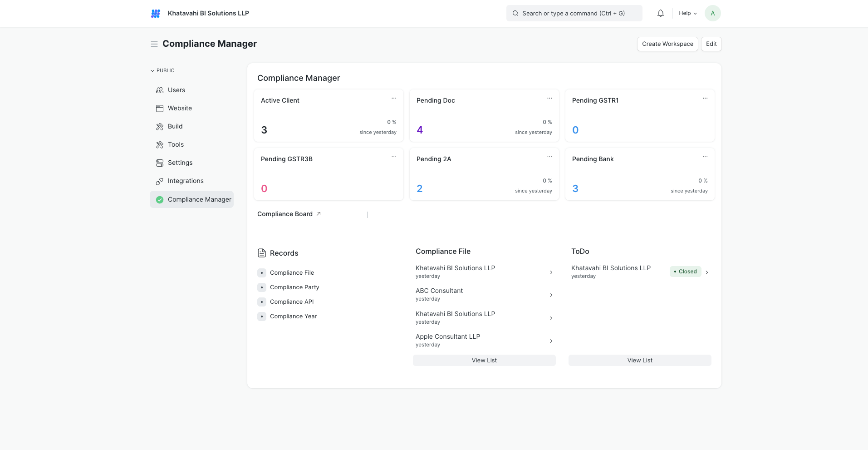Click the Compliance Manager green check icon
The width and height of the screenshot is (868, 450).
pos(160,200)
